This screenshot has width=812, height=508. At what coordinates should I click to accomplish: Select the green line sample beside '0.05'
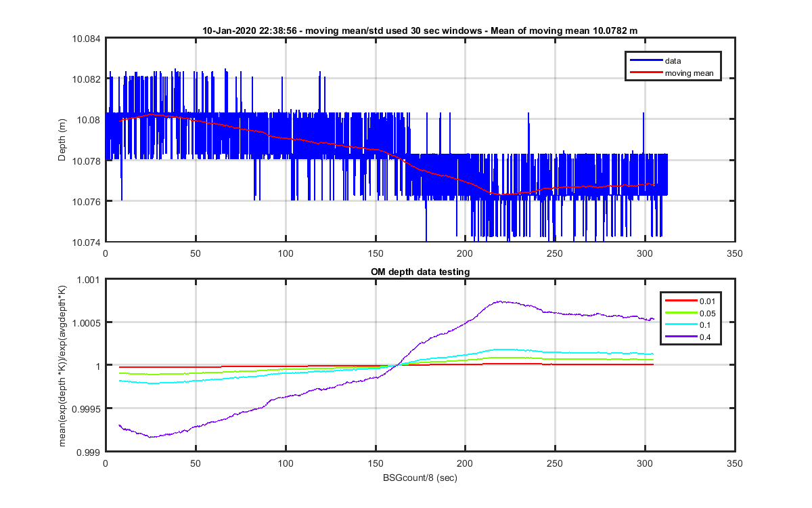pos(681,313)
